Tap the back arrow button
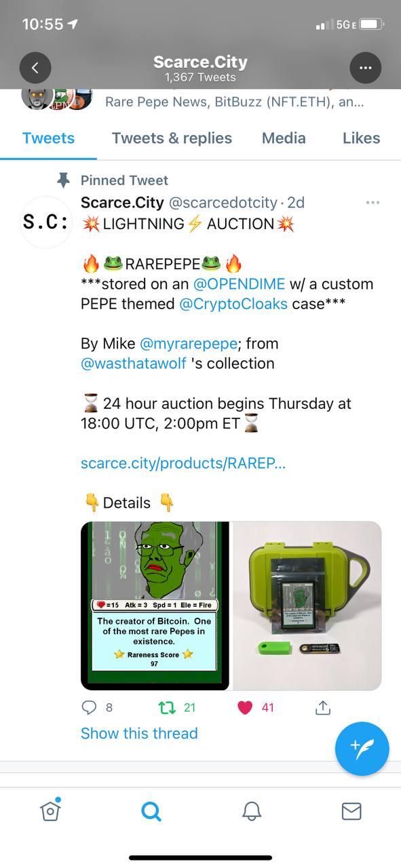 [x=35, y=68]
